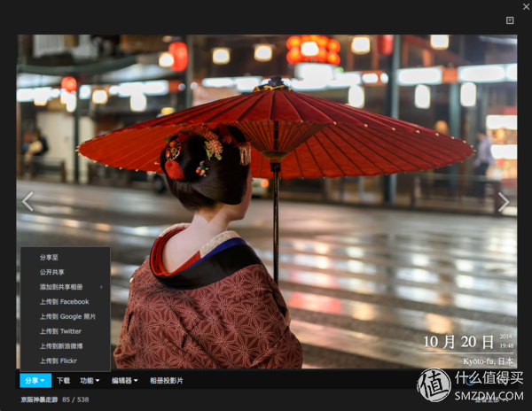Advance to next photo using right arrow
This screenshot has width=532, height=411.
504,202
